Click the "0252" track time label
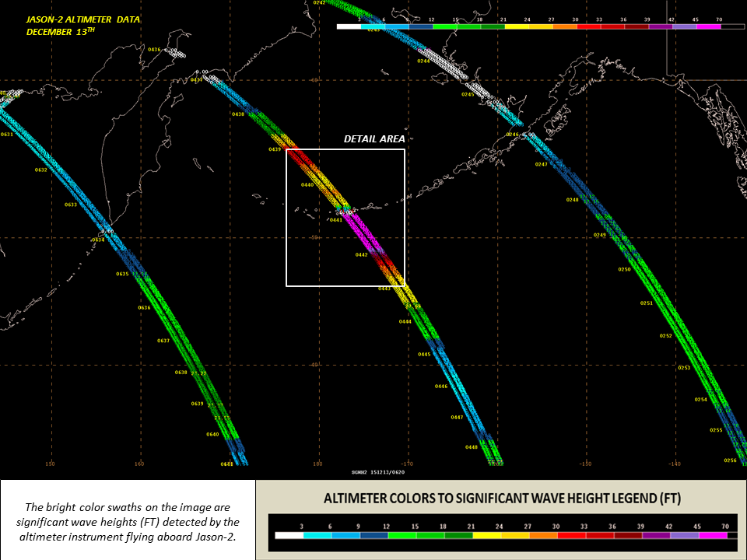 click(665, 336)
